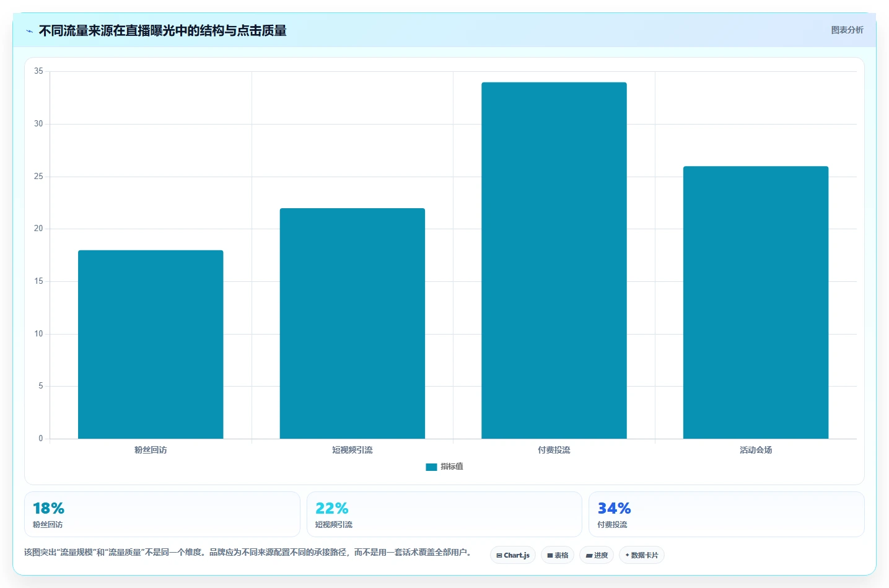Select the 活动会场 bar in chart
Viewport: 889px width, 588px height.
(756, 302)
